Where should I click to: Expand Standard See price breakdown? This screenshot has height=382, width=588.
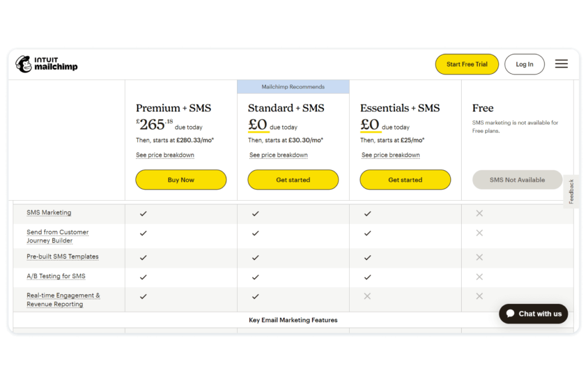tap(278, 155)
